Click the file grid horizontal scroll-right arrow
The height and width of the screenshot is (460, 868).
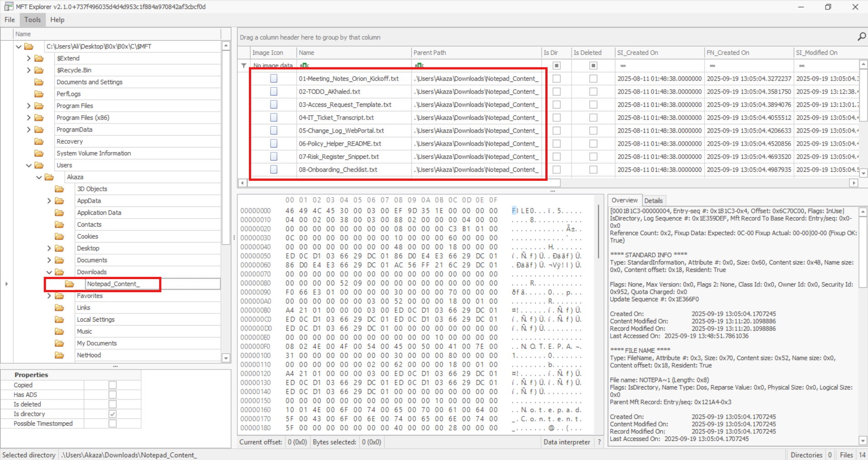854,183
